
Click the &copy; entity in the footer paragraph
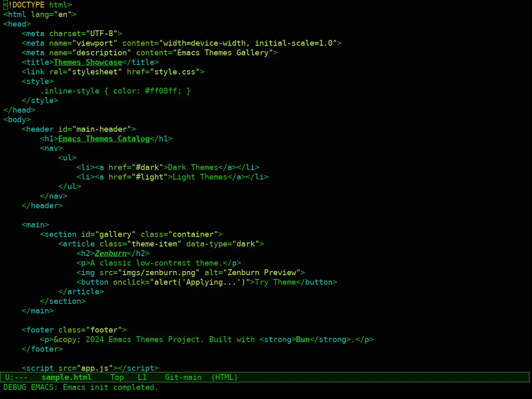point(67,340)
